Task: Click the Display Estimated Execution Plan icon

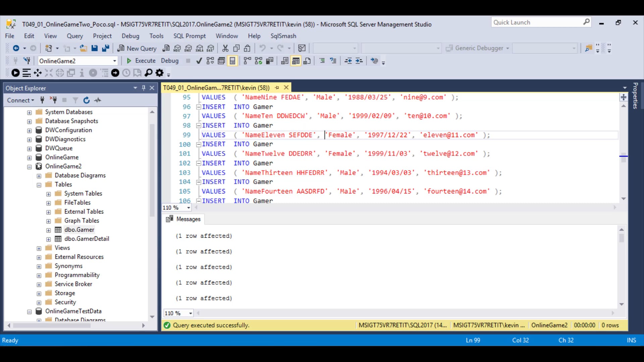Action: 210,61
